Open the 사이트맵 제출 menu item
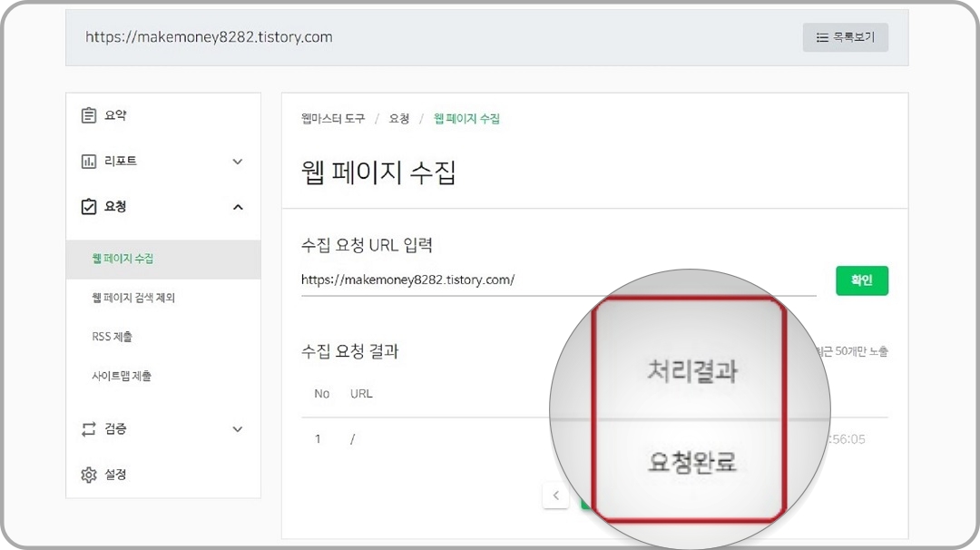This screenshot has width=980, height=550. (121, 373)
